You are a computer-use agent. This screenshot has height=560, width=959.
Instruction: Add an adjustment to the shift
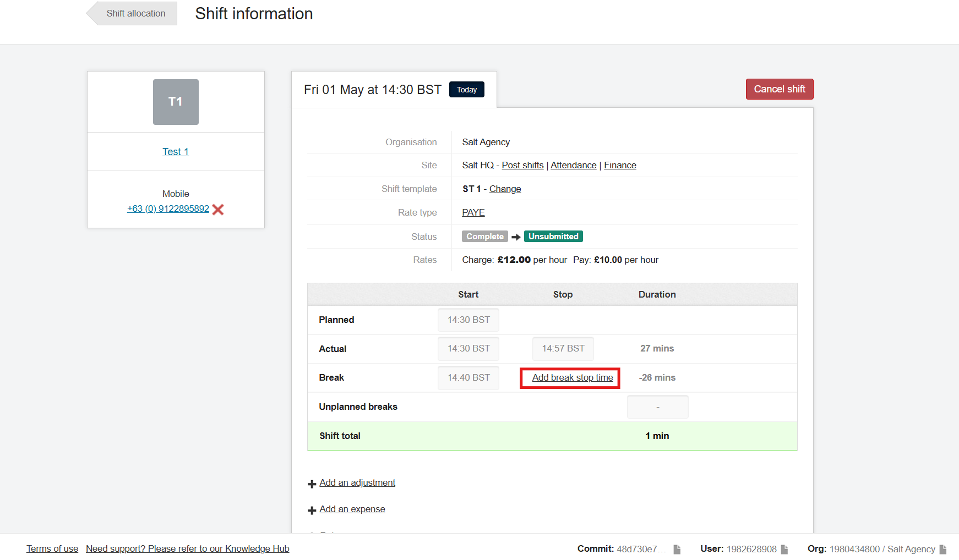click(357, 482)
